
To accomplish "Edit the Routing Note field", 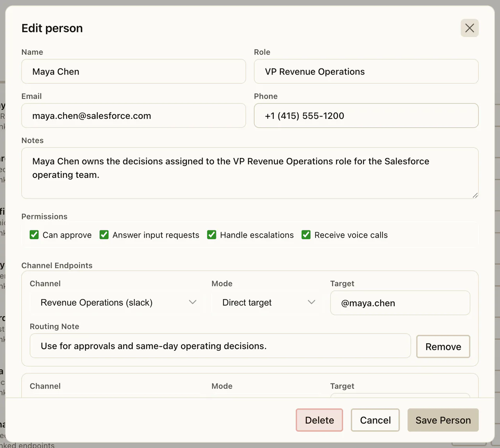I will point(220,346).
